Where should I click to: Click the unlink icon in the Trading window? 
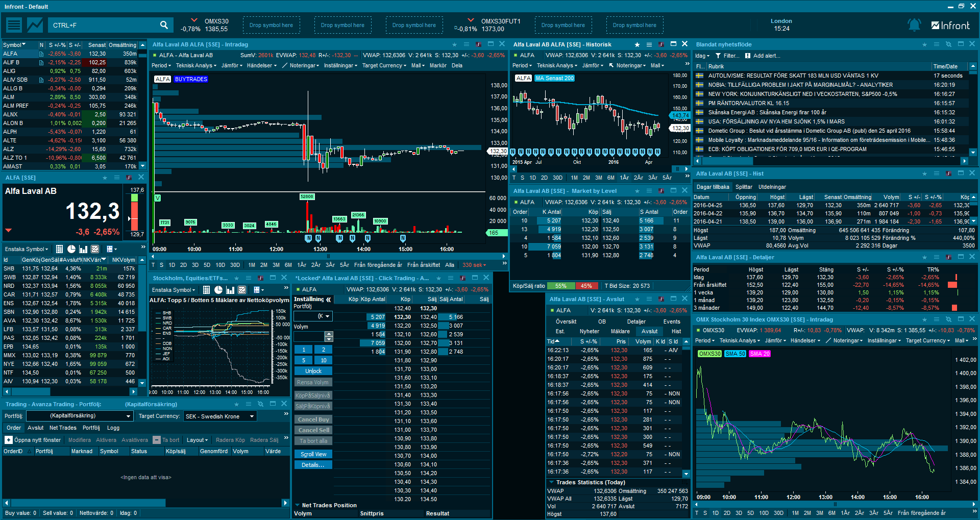260,404
